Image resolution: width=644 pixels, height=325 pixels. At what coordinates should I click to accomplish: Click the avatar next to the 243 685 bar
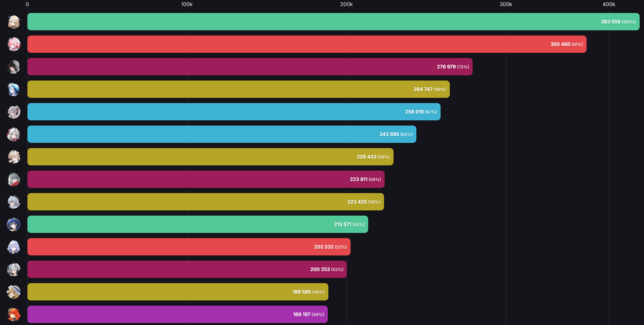(14, 134)
